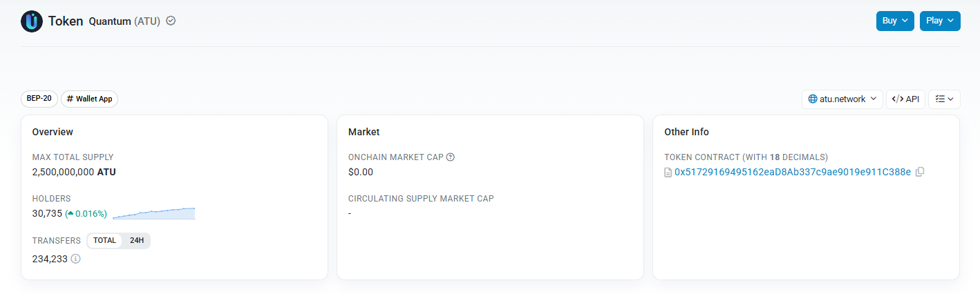The image size is (980, 294).
Task: Click the Quantum (ATU) token name
Action: [124, 21]
